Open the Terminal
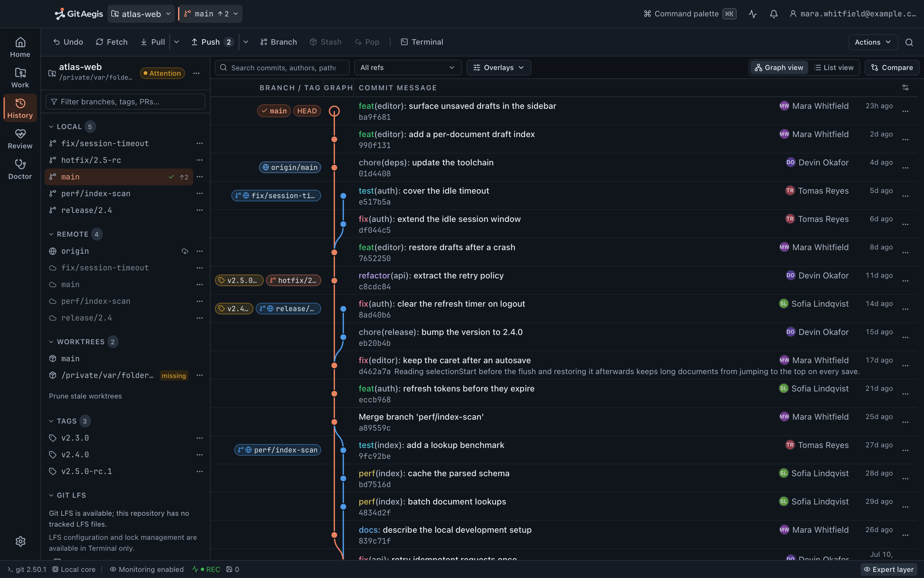 [422, 42]
